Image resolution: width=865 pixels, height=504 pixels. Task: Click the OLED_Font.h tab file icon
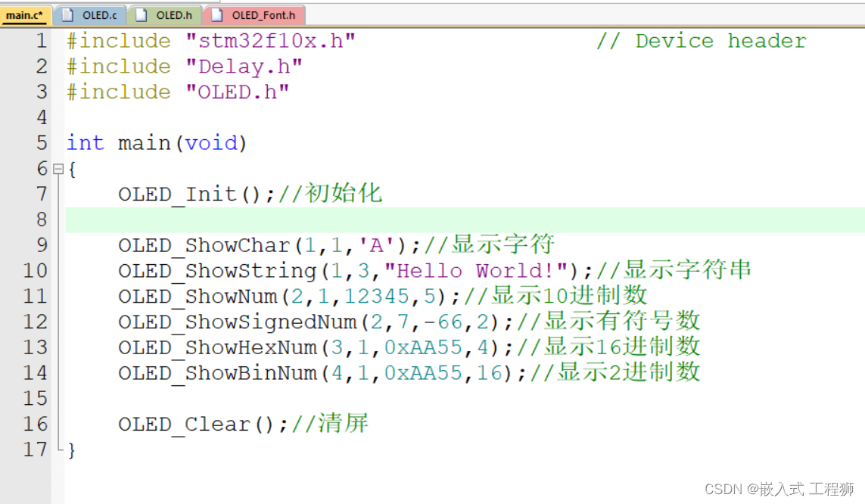click(216, 15)
